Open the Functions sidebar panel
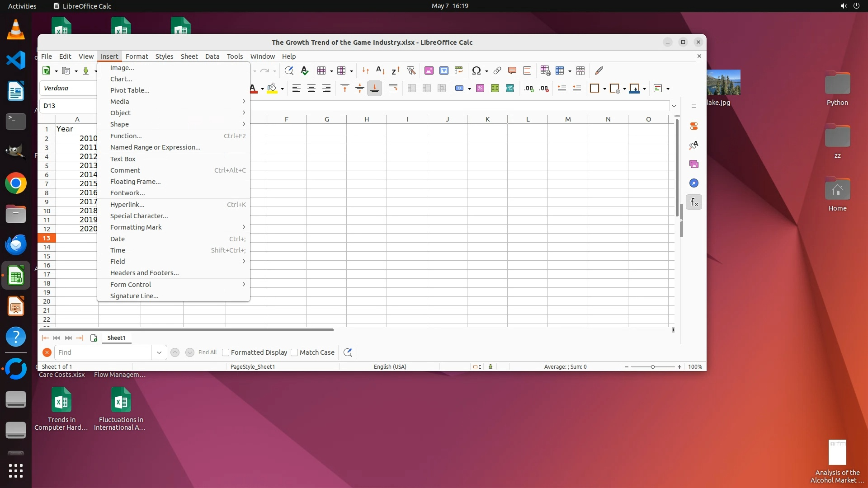This screenshot has width=868, height=488. click(x=693, y=202)
